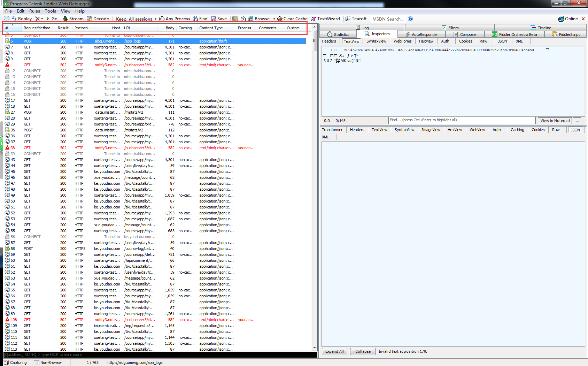Open the Browse dropdown arrow

274,19
